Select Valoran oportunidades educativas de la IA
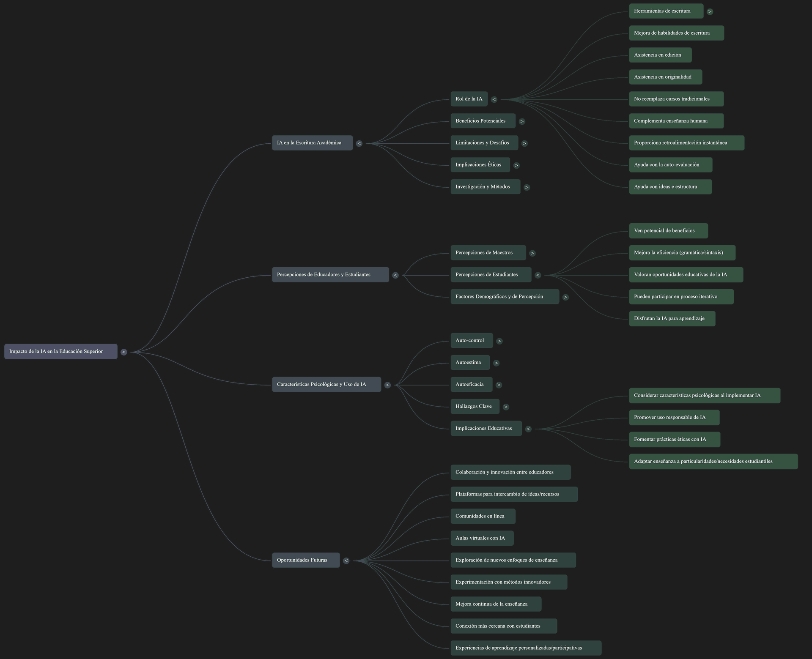Viewport: 812px width, 659px height. pos(686,275)
